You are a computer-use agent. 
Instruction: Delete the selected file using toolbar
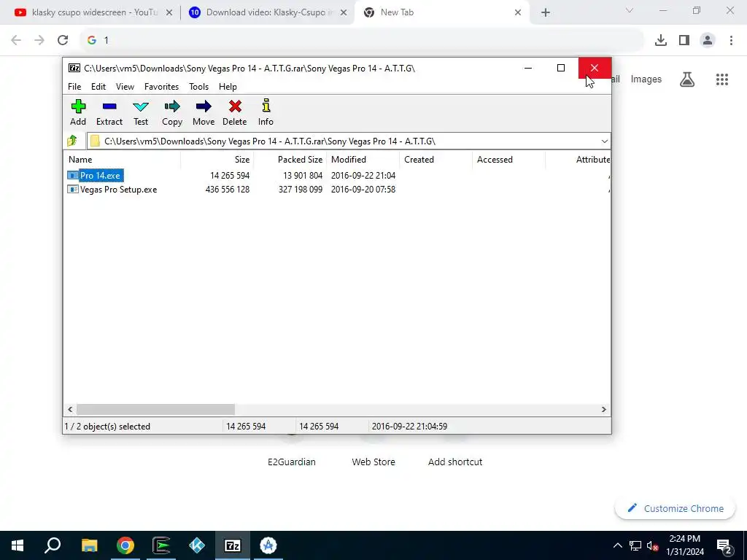234,113
